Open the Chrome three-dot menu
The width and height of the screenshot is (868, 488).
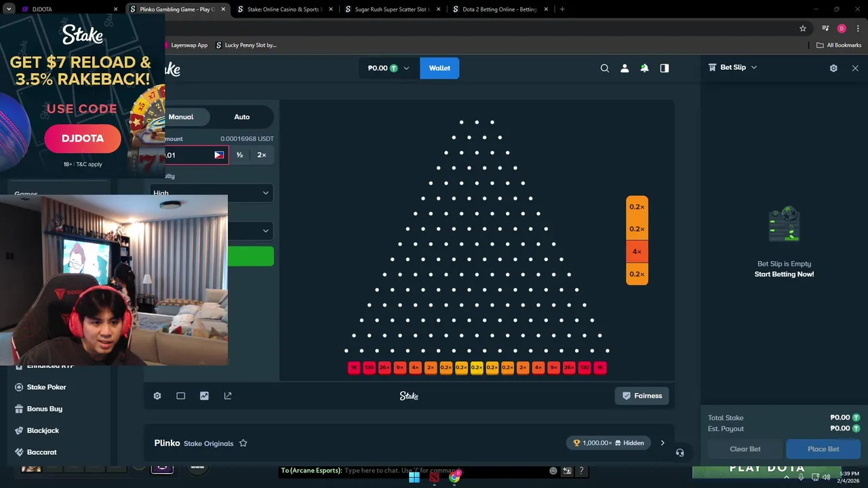point(858,28)
